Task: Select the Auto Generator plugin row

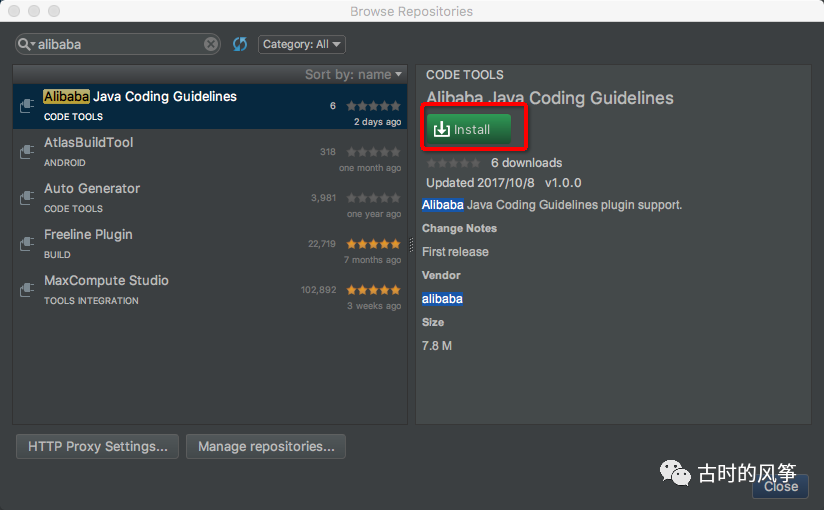Action: point(210,198)
